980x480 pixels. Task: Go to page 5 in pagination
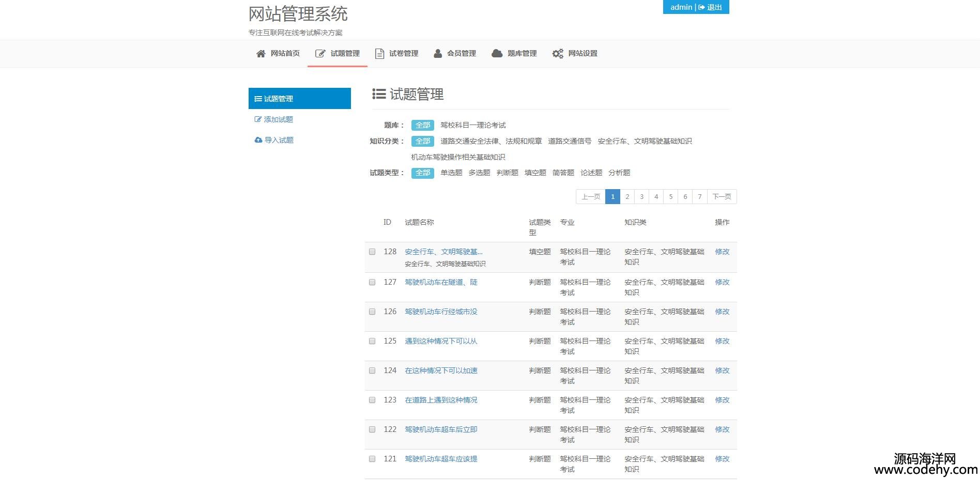point(670,196)
